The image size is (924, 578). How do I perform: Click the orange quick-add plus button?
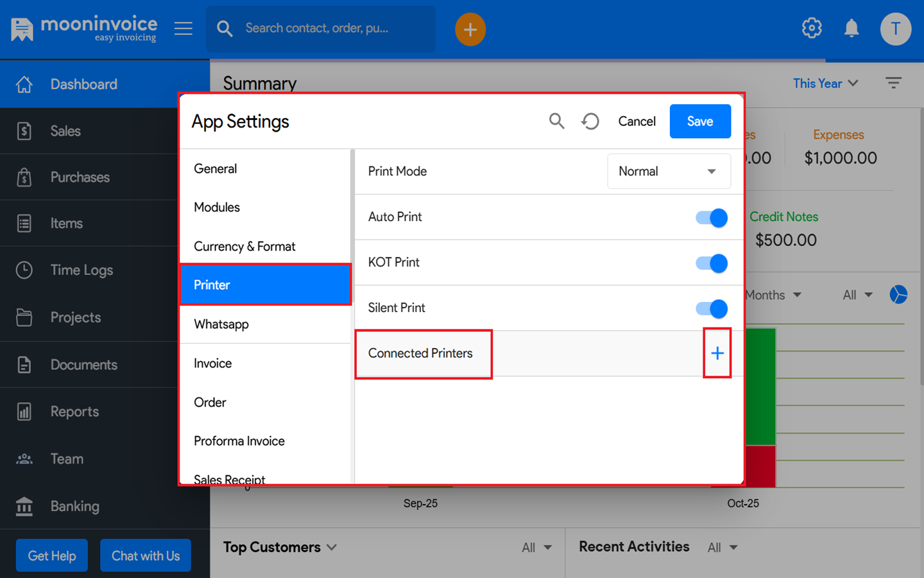click(470, 30)
